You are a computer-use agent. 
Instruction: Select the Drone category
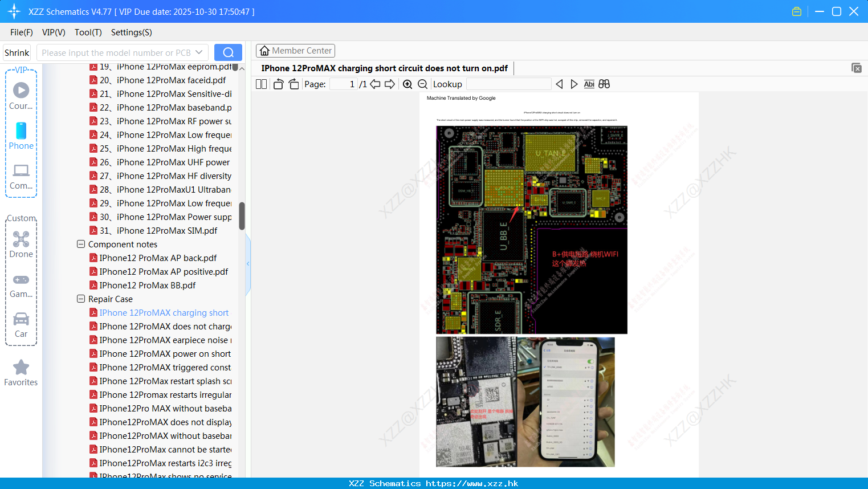(21, 244)
